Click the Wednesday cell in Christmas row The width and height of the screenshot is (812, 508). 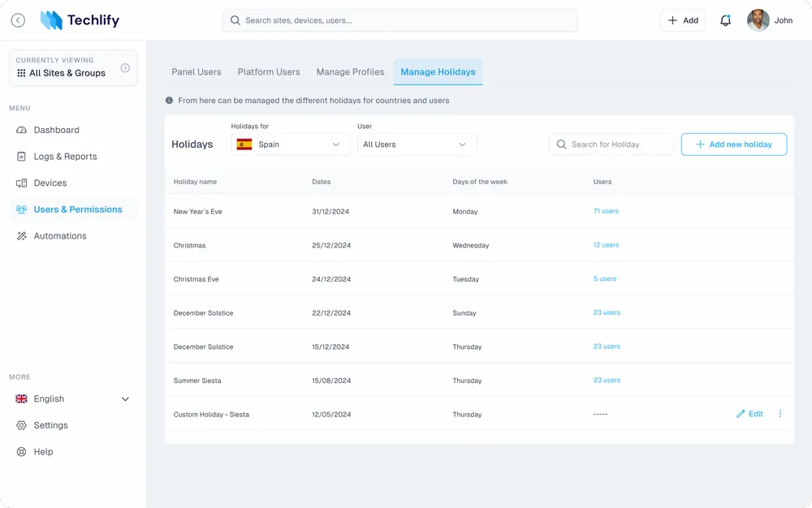[471, 245]
